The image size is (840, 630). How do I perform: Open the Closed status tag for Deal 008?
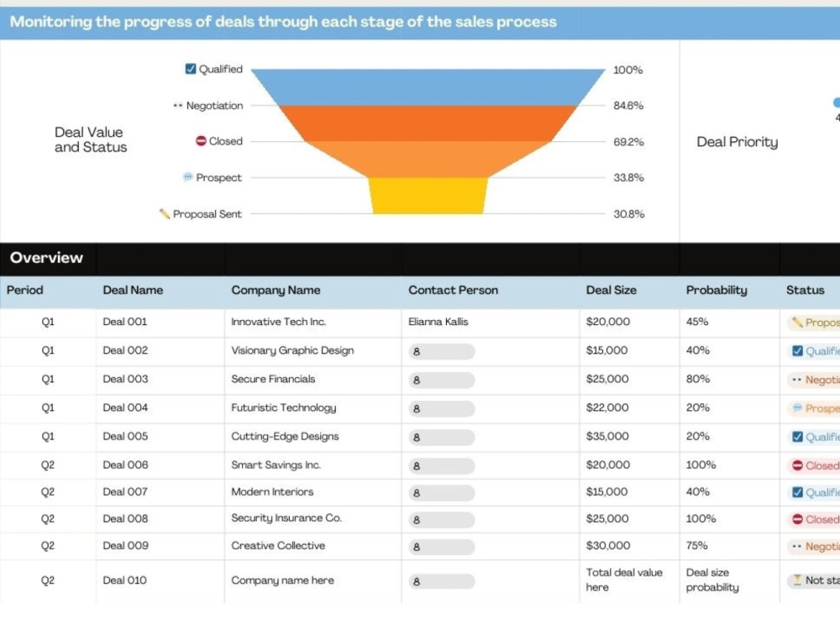coord(814,520)
